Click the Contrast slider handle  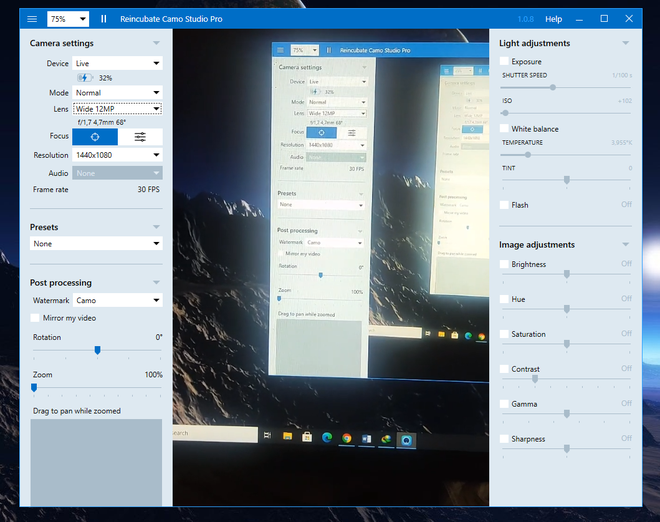pyautogui.click(x=535, y=379)
